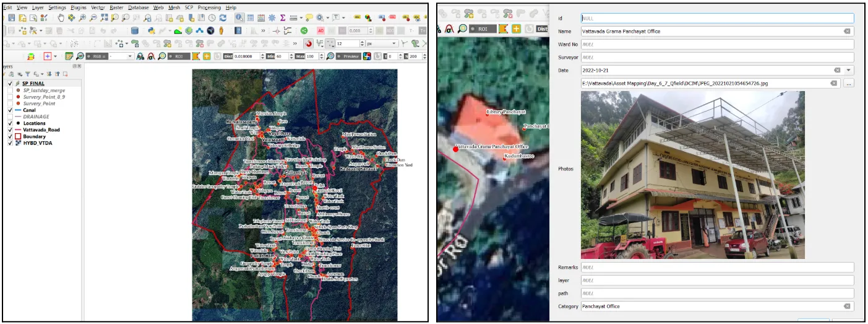Click the SCP preview zoom magnifier icon
This screenshot has height=324, width=868.
pos(330,56)
